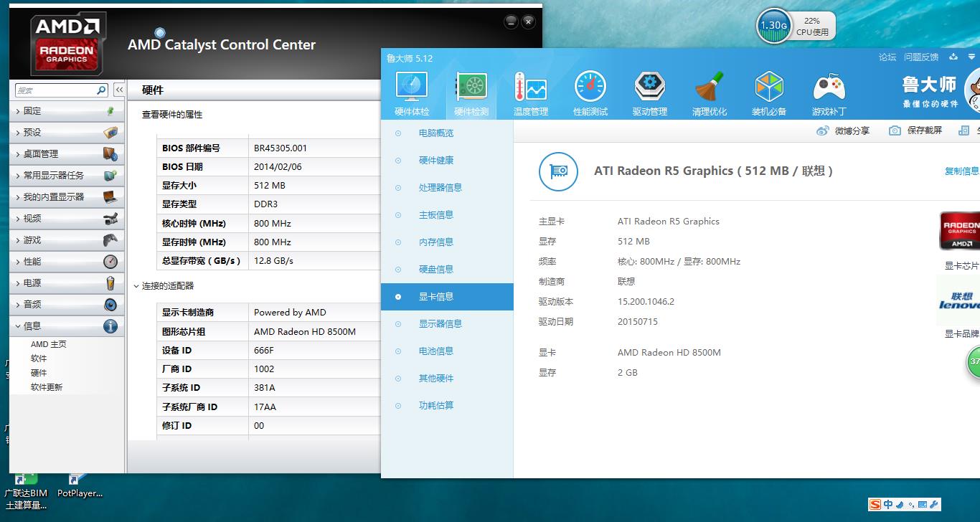Viewport: 980px width, 522px height.
Task: Click the download tray icon in Lu Master title bar
Action: coord(953,57)
